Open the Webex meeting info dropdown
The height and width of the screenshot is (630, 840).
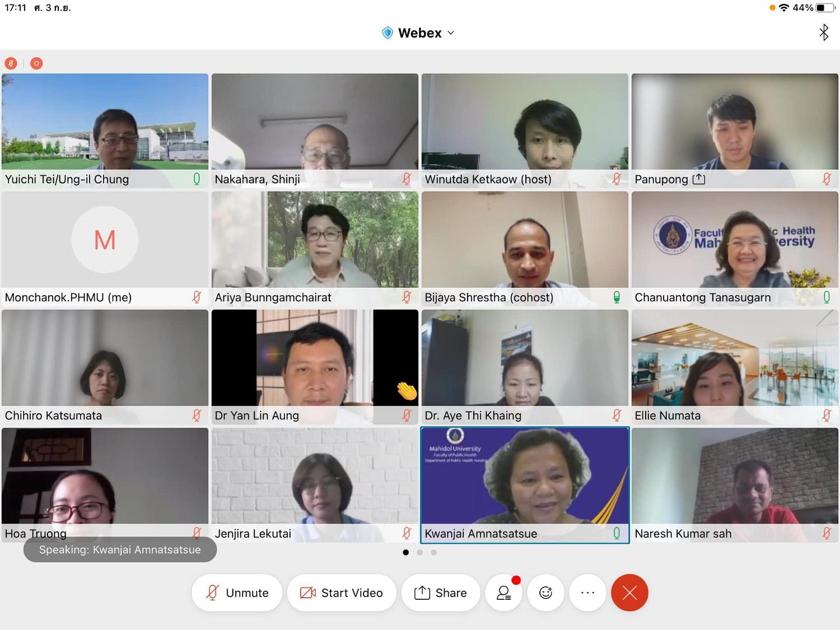pyautogui.click(x=418, y=33)
